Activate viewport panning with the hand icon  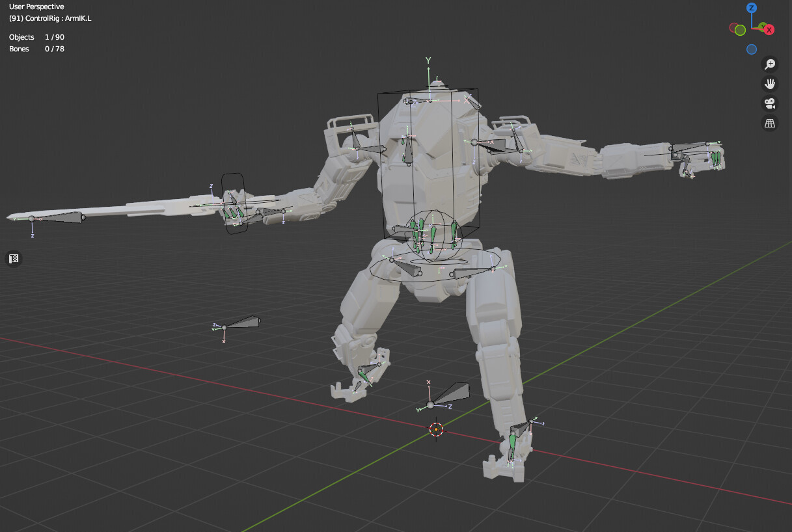(770, 84)
